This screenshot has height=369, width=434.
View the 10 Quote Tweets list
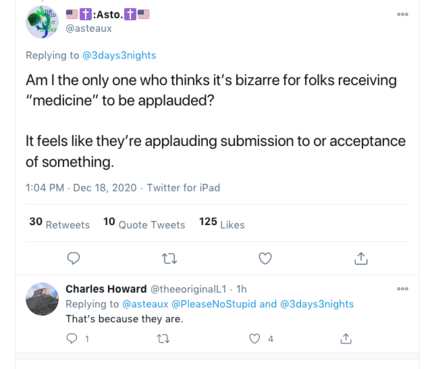144,223
